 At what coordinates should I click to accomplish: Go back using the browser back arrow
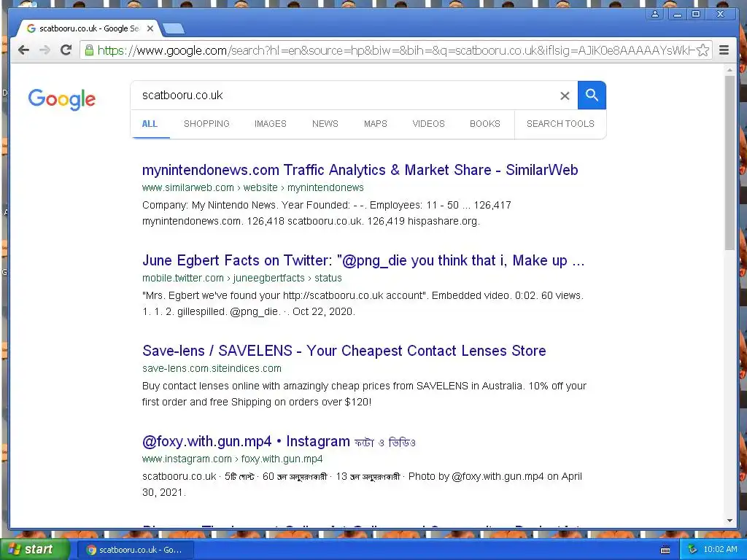click(23, 50)
